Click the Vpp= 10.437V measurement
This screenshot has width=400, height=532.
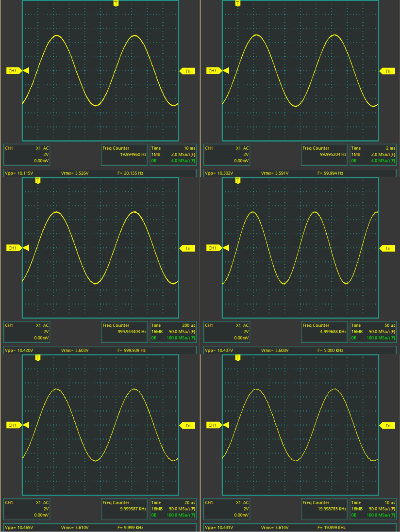[x=219, y=350]
